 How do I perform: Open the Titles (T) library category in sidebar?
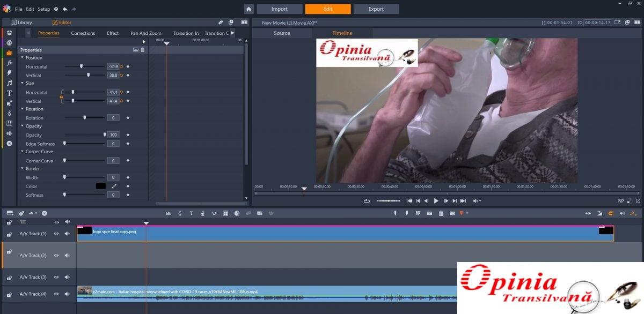click(9, 93)
